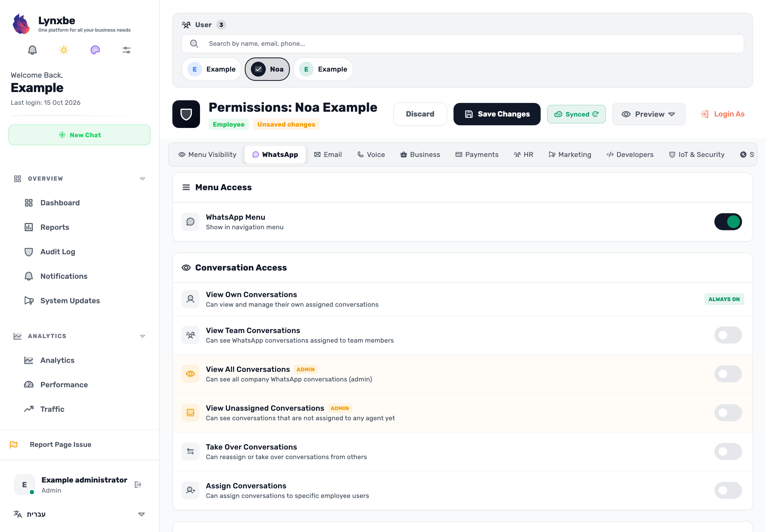766x532 pixels.
Task: Click Save Changes
Action: (x=497, y=114)
